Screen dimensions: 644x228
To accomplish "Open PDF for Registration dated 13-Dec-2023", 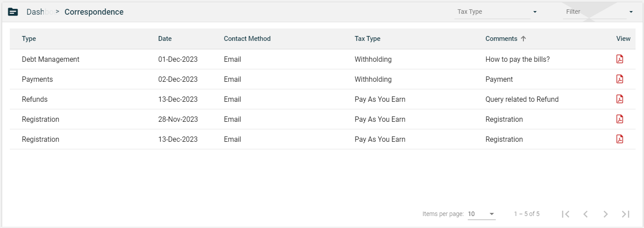I will coord(620,139).
